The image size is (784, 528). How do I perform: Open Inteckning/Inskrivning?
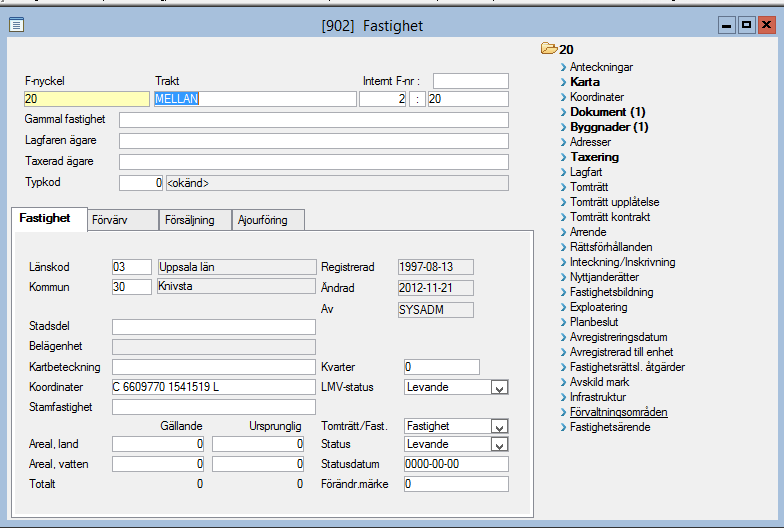[x=622, y=262]
